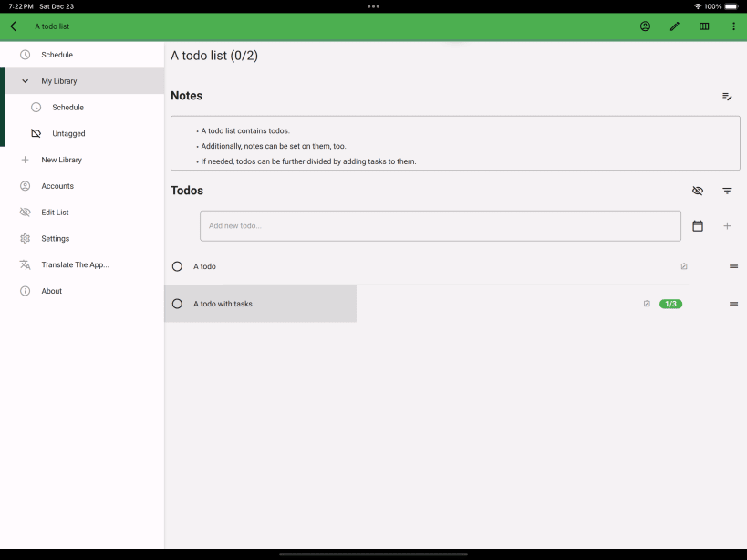Open Settings from the sidebar
747x560 pixels.
click(x=82, y=238)
